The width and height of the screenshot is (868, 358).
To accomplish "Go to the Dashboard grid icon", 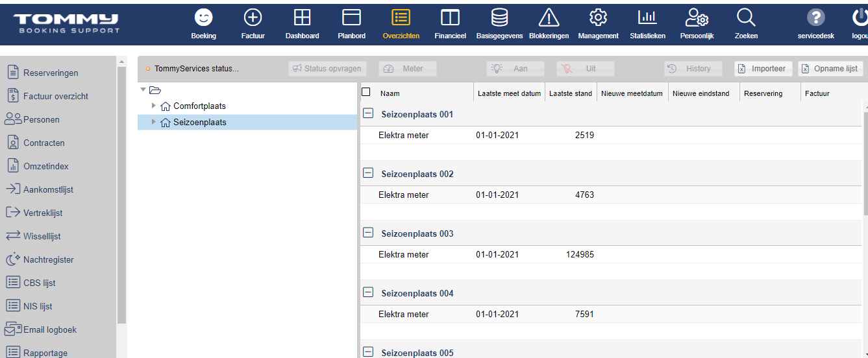I will click(x=302, y=18).
